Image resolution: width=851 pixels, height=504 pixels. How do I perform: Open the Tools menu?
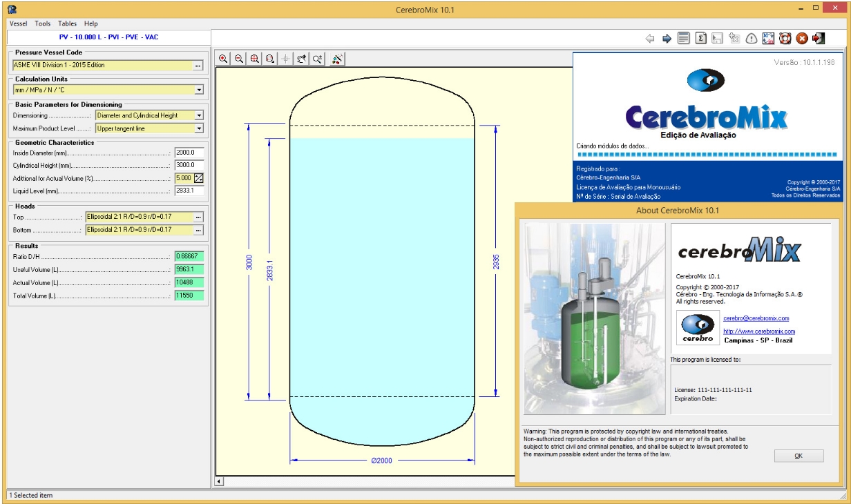tap(43, 23)
